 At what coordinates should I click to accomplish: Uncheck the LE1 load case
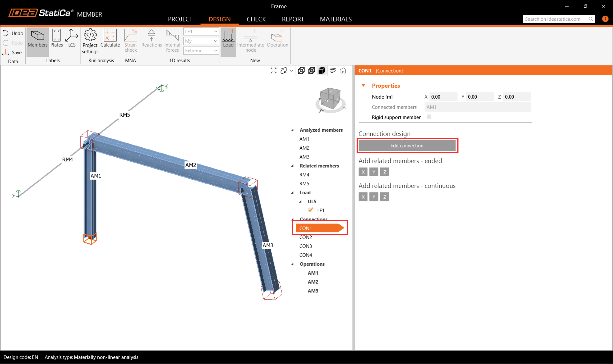[x=311, y=210]
